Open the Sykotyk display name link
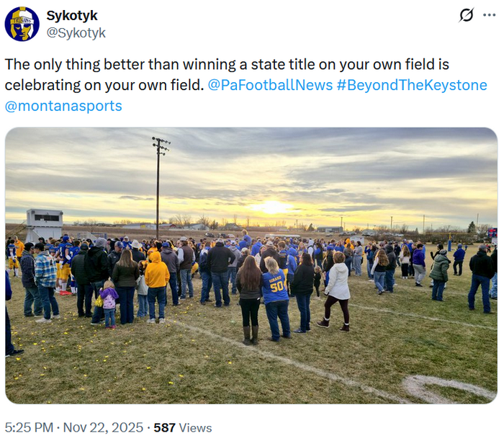 tap(72, 16)
